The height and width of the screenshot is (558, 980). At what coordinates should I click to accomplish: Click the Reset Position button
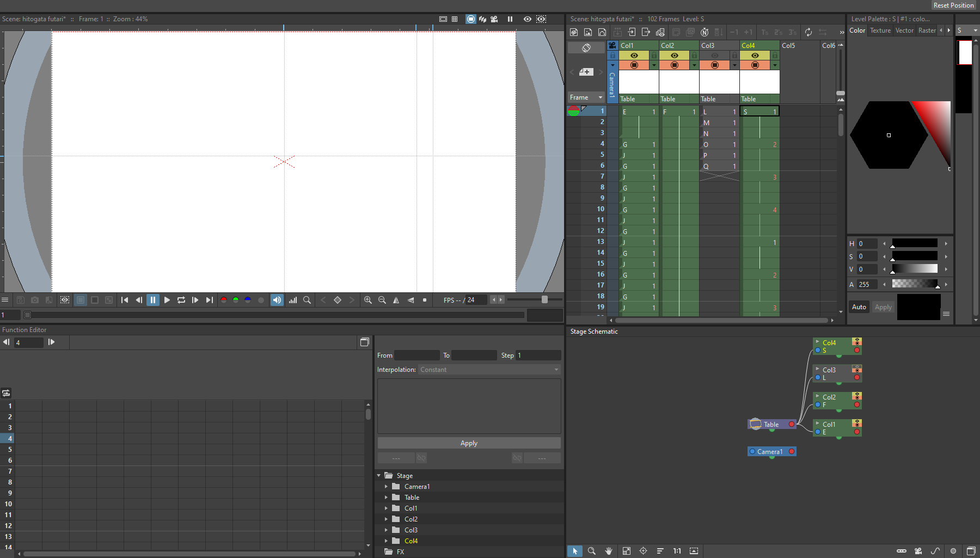pos(953,5)
